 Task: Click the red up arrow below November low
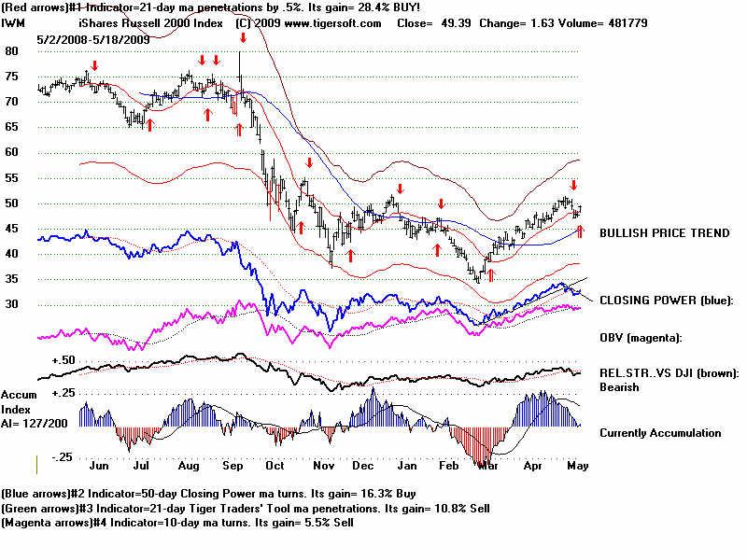pos(351,254)
